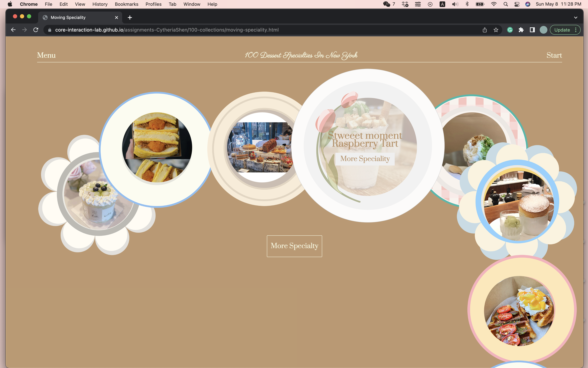The height and width of the screenshot is (368, 588).
Task: Open the Window menu
Action: (x=192, y=4)
